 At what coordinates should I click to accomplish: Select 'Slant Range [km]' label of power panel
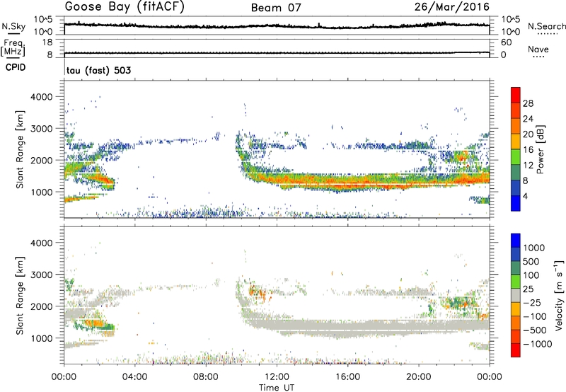coord(20,149)
